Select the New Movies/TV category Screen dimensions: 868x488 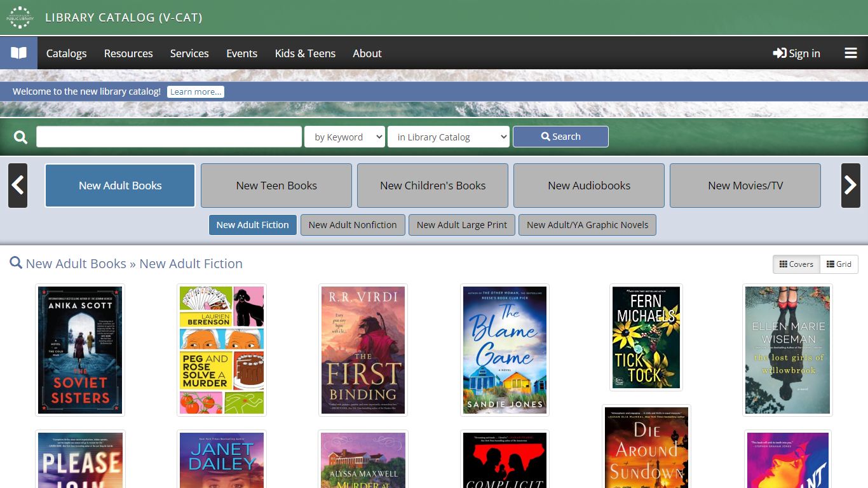[745, 186]
